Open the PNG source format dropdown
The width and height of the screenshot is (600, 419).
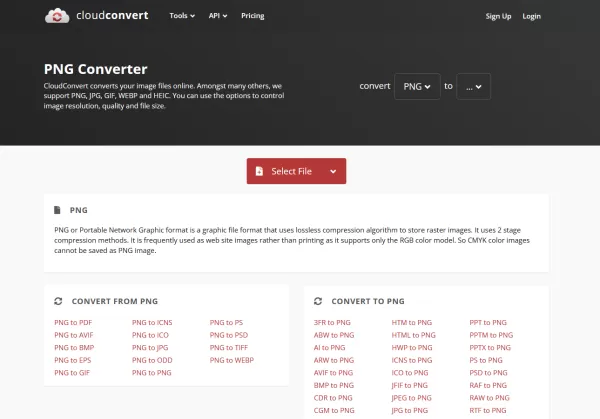click(417, 86)
